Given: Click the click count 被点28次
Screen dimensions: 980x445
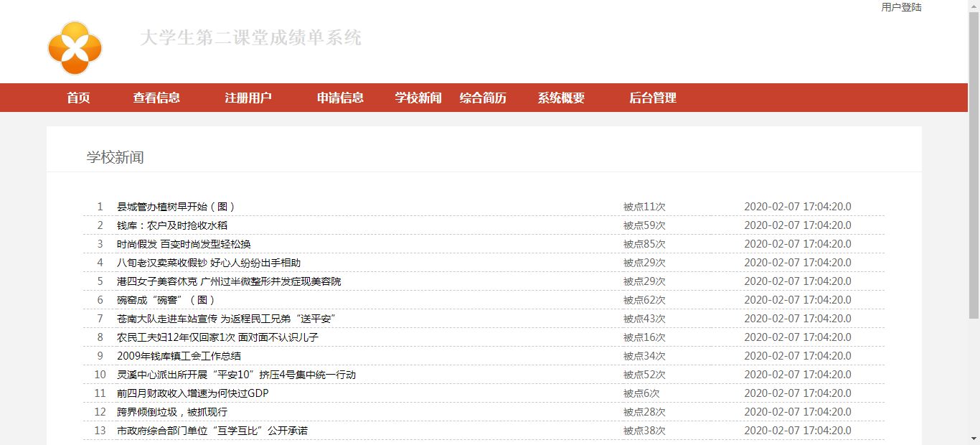Looking at the screenshot, I should [x=644, y=412].
